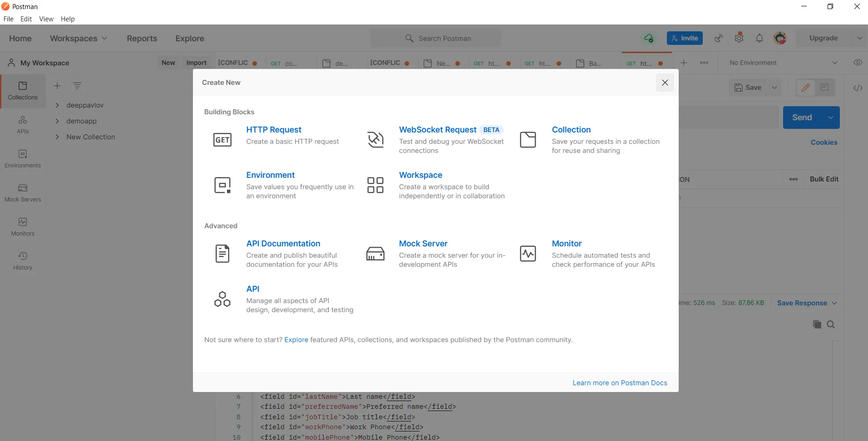Click the Cookies link
Image resolution: width=868 pixels, height=441 pixels.
pyautogui.click(x=824, y=142)
